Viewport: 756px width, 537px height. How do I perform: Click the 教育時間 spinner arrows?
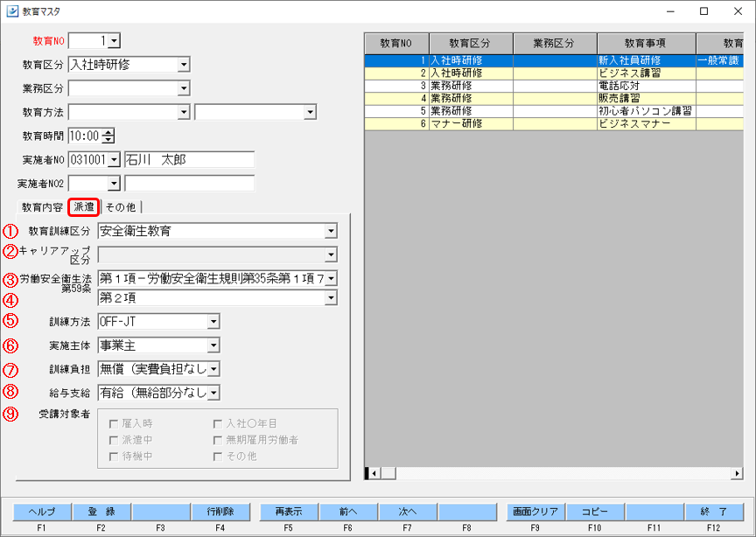click(108, 136)
